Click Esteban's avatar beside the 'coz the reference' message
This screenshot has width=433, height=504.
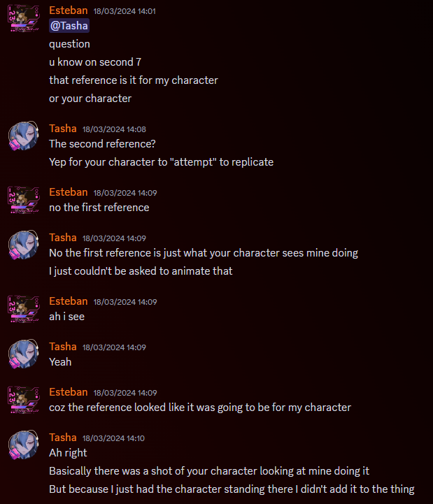coord(24,400)
